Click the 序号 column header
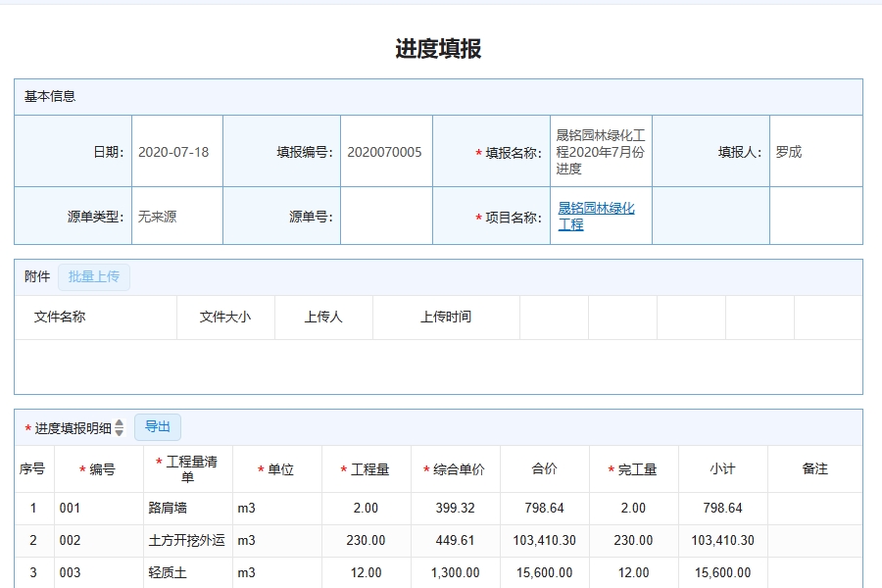 (x=32, y=468)
